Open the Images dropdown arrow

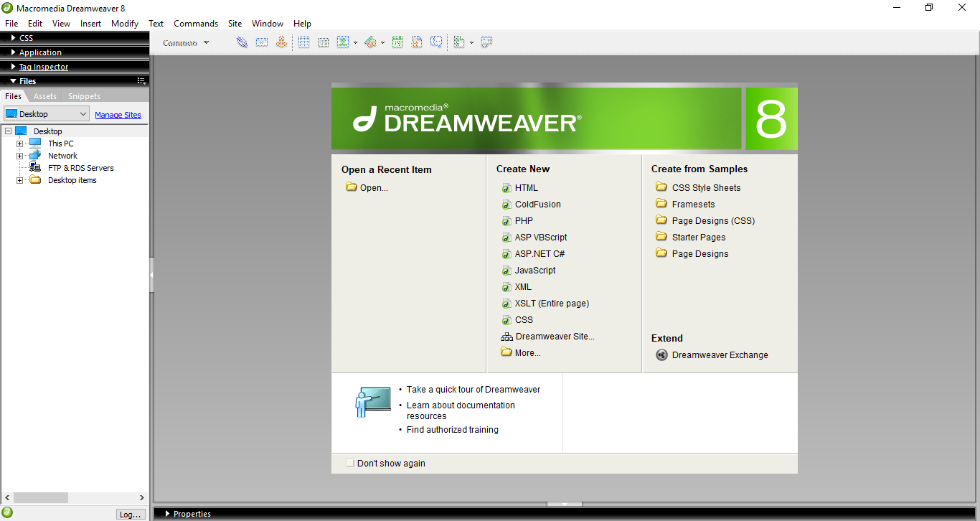(x=355, y=42)
